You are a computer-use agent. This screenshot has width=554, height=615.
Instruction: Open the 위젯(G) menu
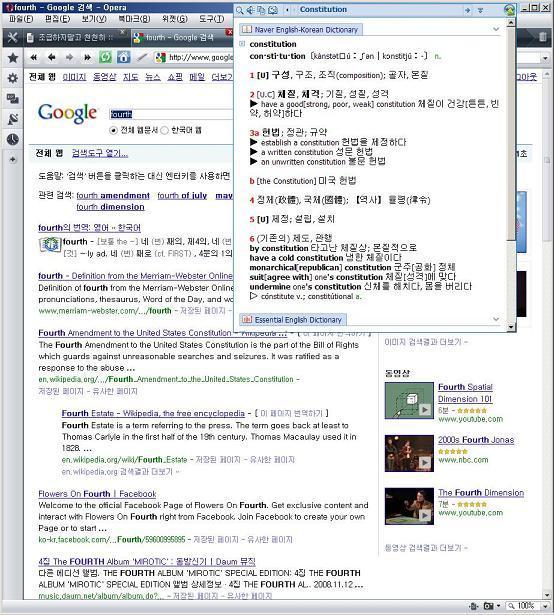(x=175, y=18)
